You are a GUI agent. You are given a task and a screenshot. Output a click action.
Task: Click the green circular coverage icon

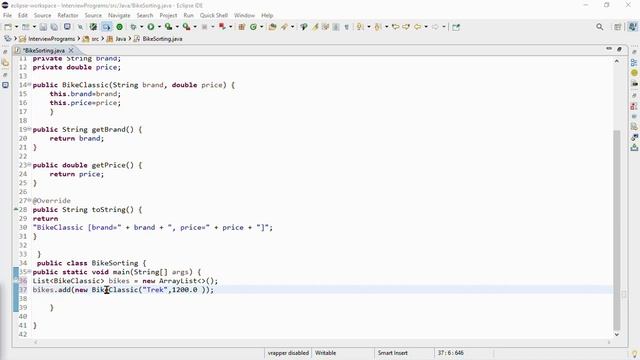click(120, 27)
